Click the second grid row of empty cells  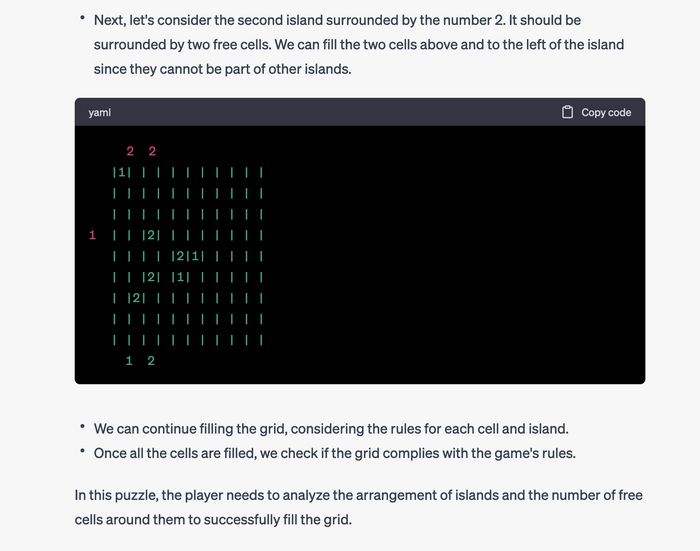click(188, 193)
